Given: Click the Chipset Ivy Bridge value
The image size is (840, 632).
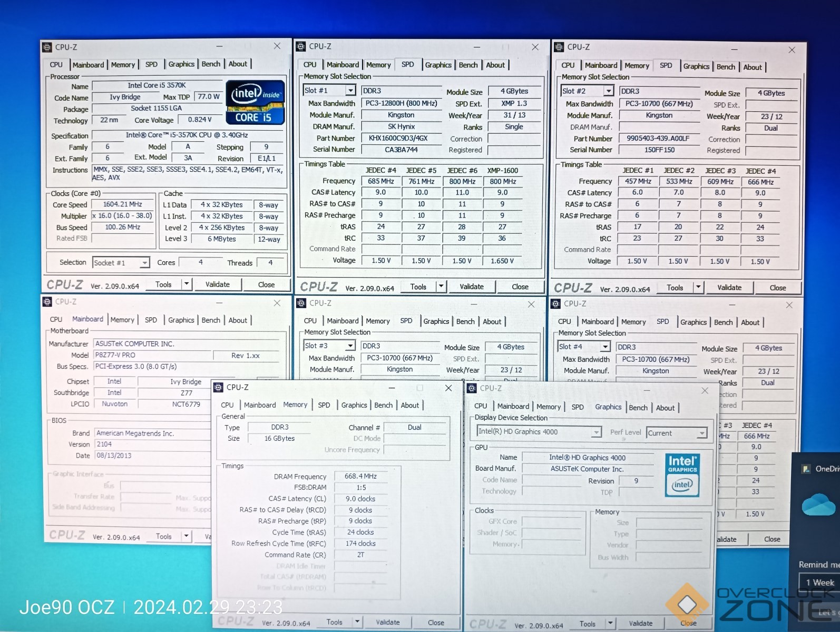Looking at the screenshot, I should tap(185, 381).
